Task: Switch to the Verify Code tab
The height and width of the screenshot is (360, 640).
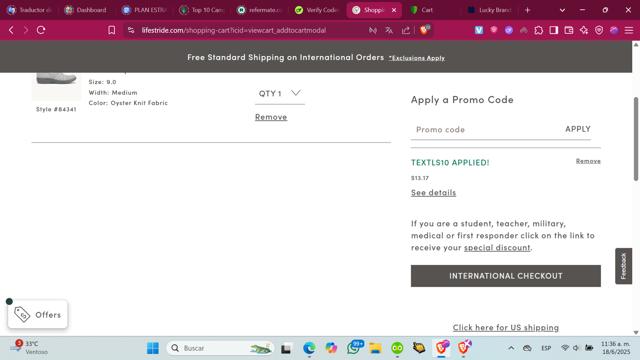Action: pos(317,10)
